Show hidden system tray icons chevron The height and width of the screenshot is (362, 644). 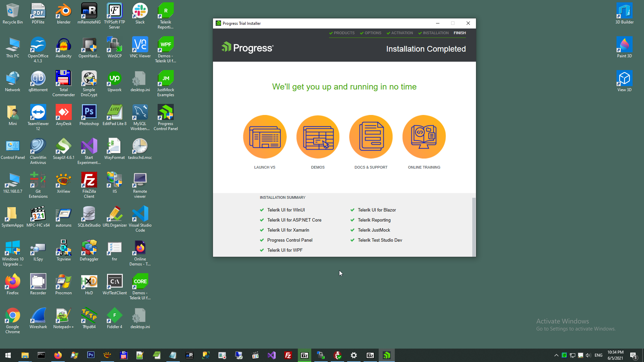point(556,355)
